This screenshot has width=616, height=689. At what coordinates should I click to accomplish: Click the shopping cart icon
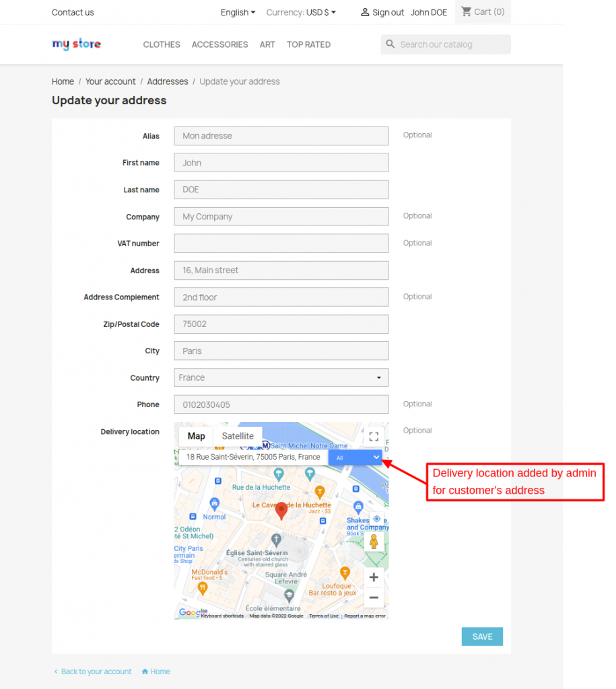[x=467, y=11]
